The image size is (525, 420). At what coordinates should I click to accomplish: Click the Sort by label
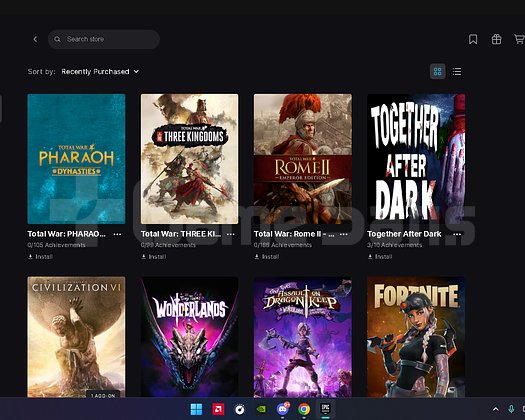[42, 71]
